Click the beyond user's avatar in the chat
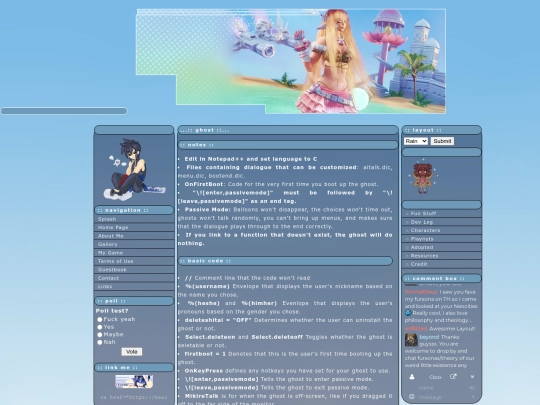Screen dimensions: 540x405 (x=411, y=340)
